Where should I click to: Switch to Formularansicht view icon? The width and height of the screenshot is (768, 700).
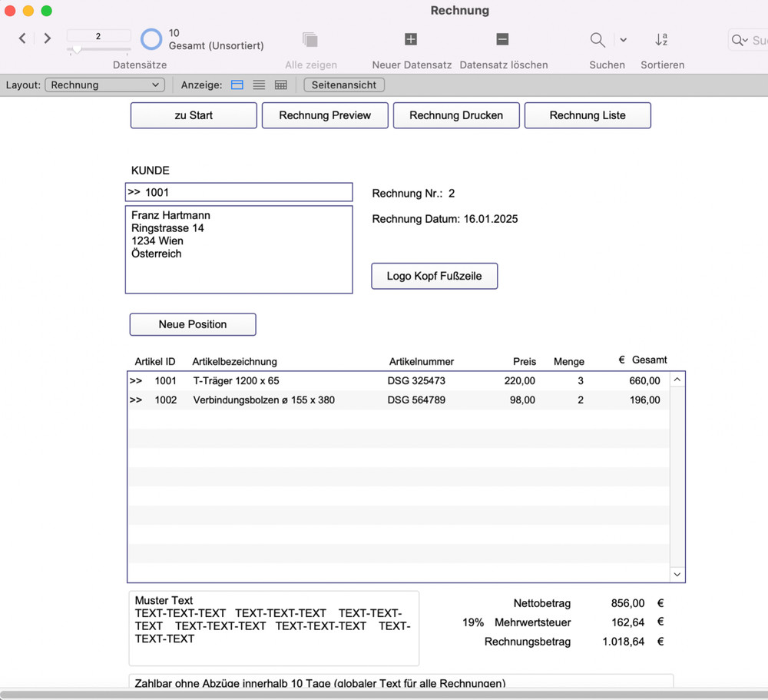pos(237,85)
